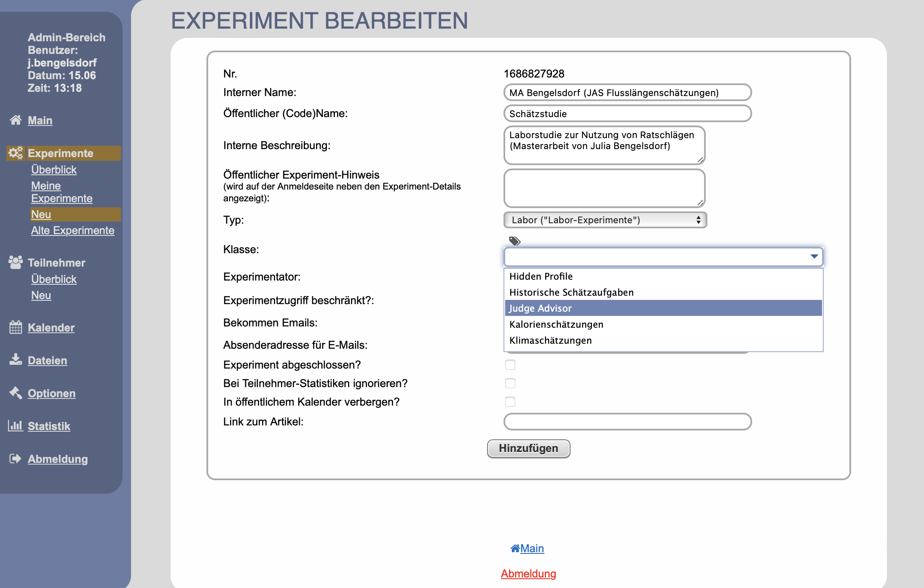Follow the red Abmeldung link at bottom
Screen dimensions: 924x588
click(528, 574)
